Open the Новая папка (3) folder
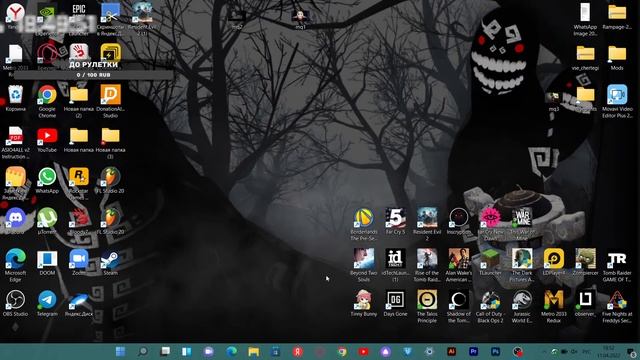The height and width of the screenshot is (360, 640). click(111, 136)
